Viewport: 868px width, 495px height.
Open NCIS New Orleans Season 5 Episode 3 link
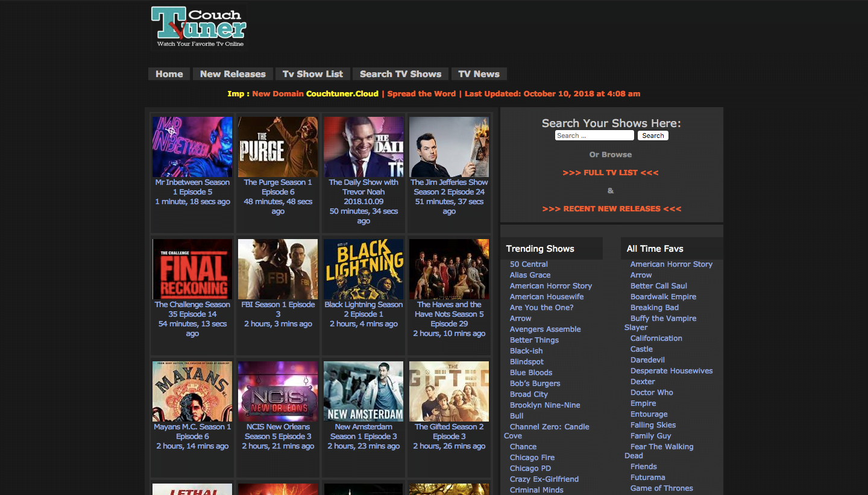[x=278, y=432]
